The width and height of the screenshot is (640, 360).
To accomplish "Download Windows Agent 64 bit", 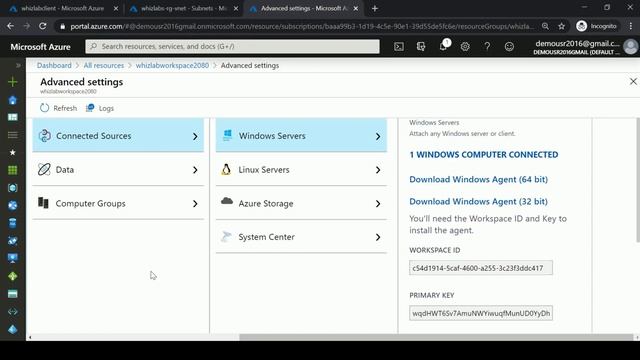I will point(478,179).
